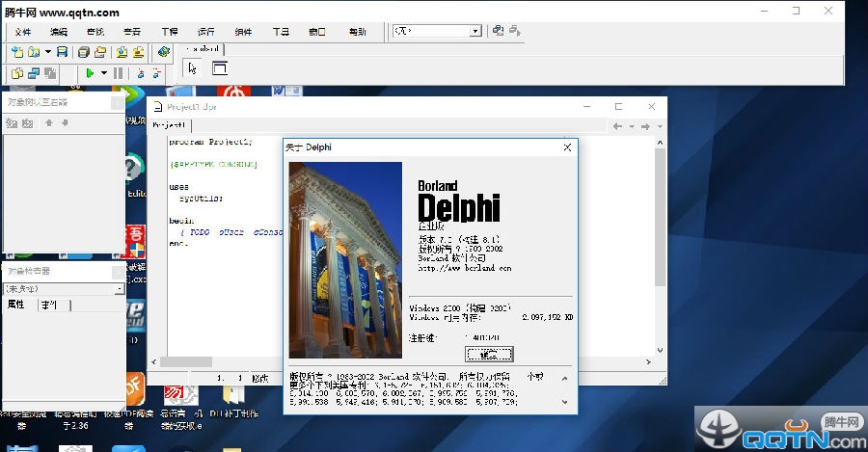Click the '{$APPTYPE CONSOLE}' directive line
The image size is (868, 452).
click(x=214, y=164)
